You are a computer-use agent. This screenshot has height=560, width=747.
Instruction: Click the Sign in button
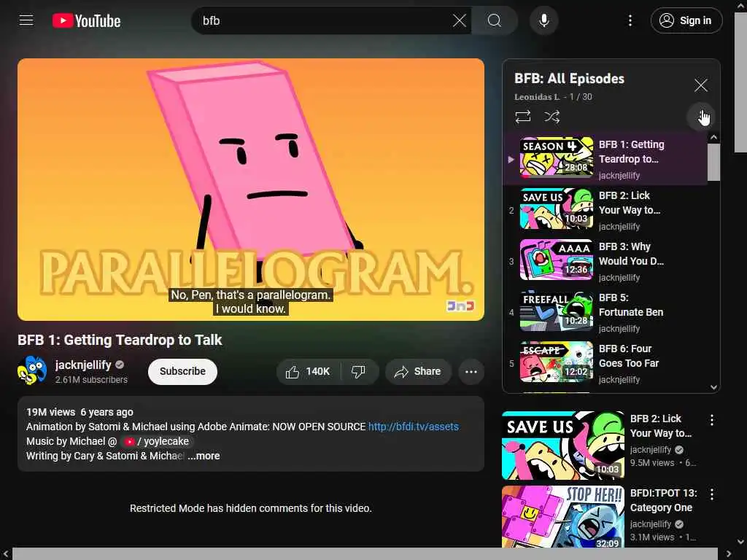tap(686, 20)
